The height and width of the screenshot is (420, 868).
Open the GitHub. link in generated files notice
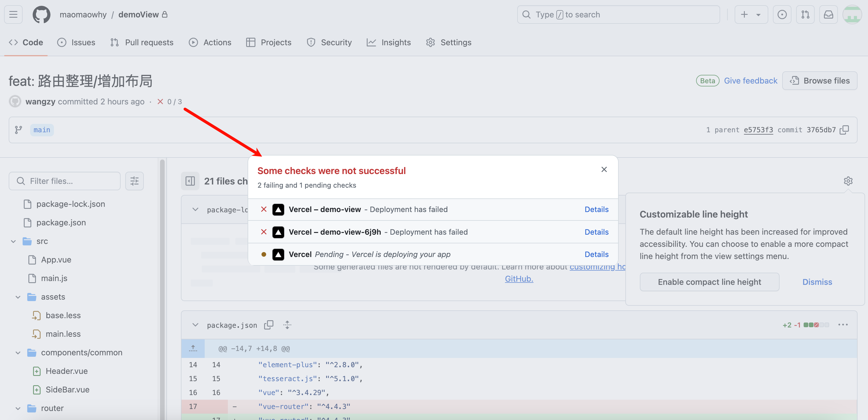(519, 279)
